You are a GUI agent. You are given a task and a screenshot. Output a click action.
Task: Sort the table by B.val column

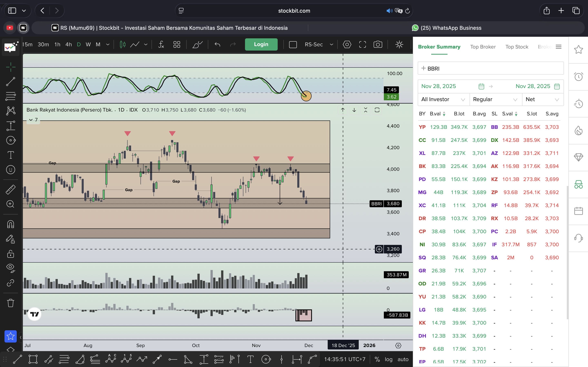(x=437, y=114)
